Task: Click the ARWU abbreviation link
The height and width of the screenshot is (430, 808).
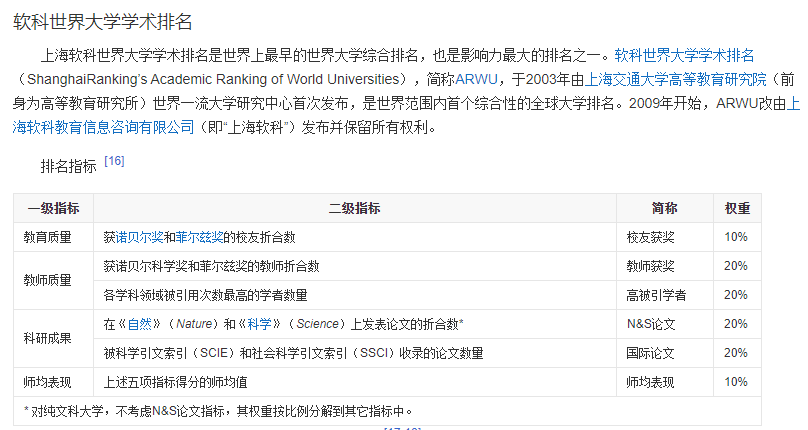Action: point(476,79)
